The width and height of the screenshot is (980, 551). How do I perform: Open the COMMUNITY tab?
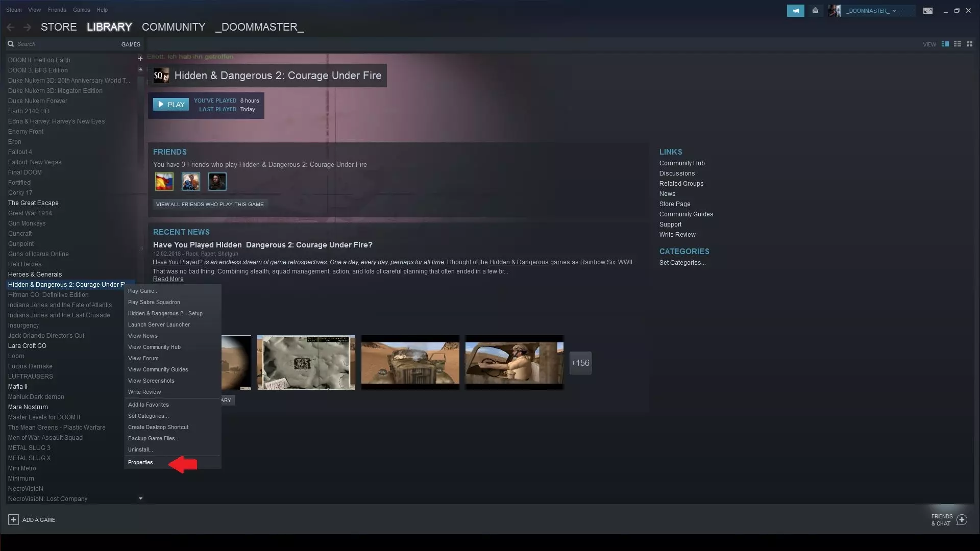coord(174,27)
